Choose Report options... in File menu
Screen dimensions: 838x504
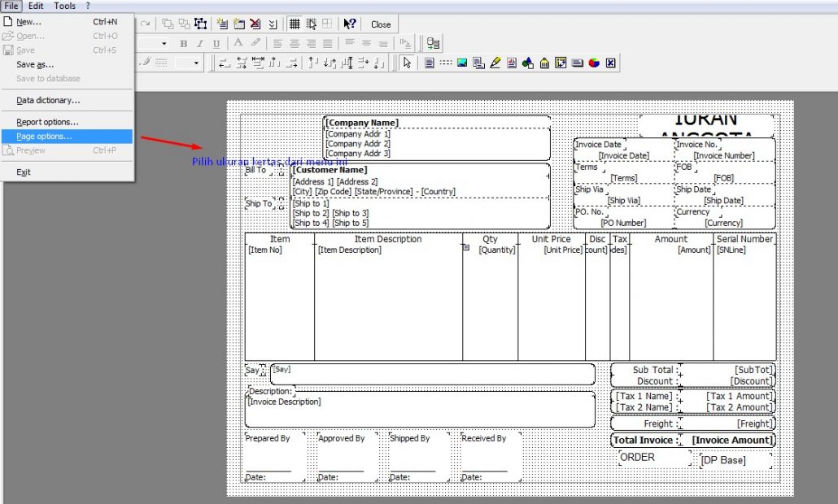click(67, 122)
